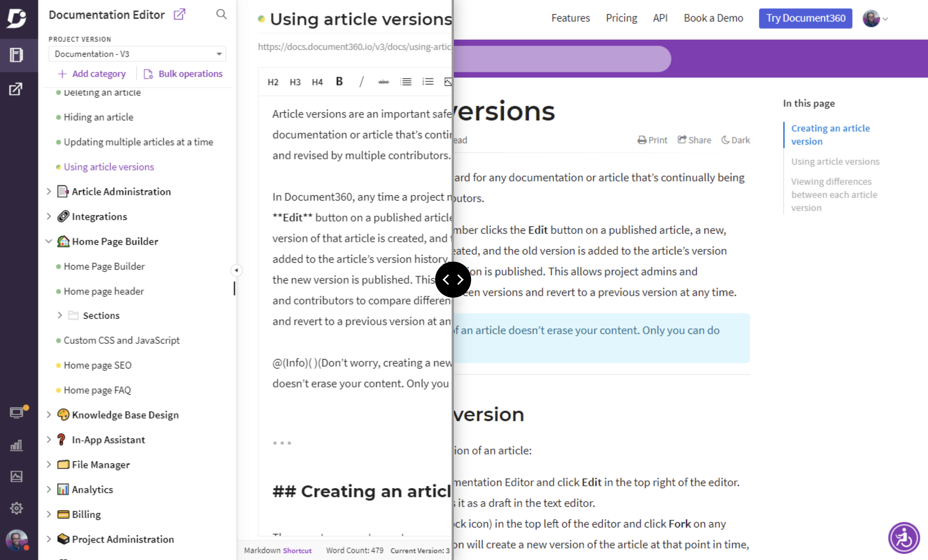Click the open-in-new-window icon beside Documentation Editor
This screenshot has height=560, width=928.
(179, 14)
